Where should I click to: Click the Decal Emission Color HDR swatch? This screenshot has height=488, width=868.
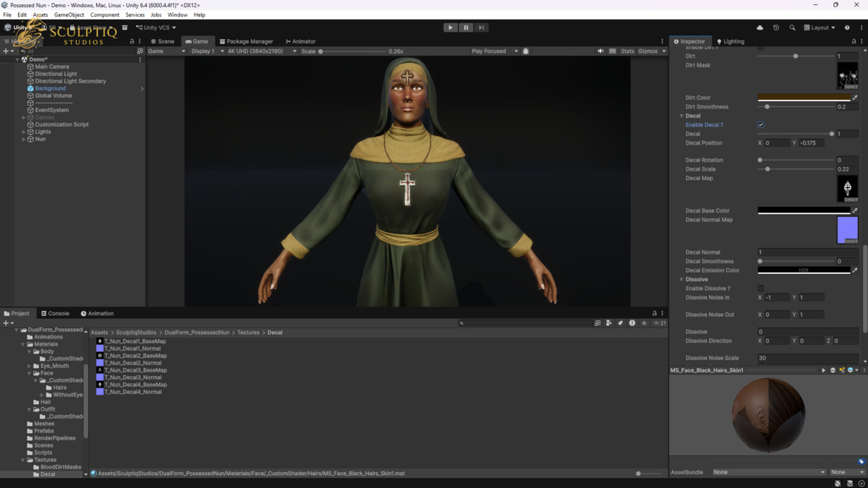804,270
